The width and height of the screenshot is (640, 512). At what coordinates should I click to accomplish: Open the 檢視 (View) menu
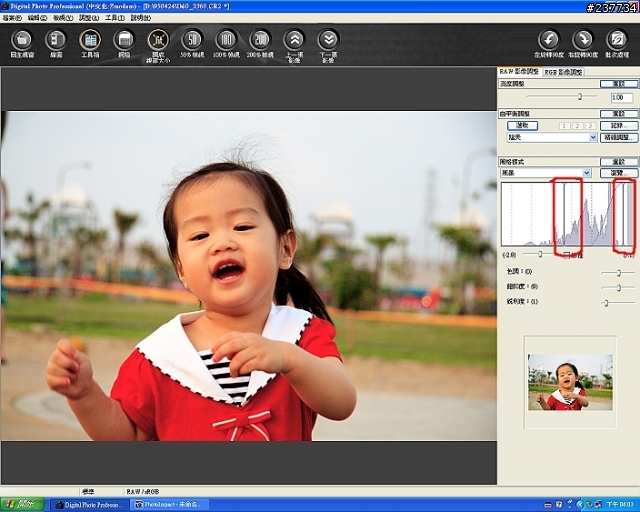point(63,18)
